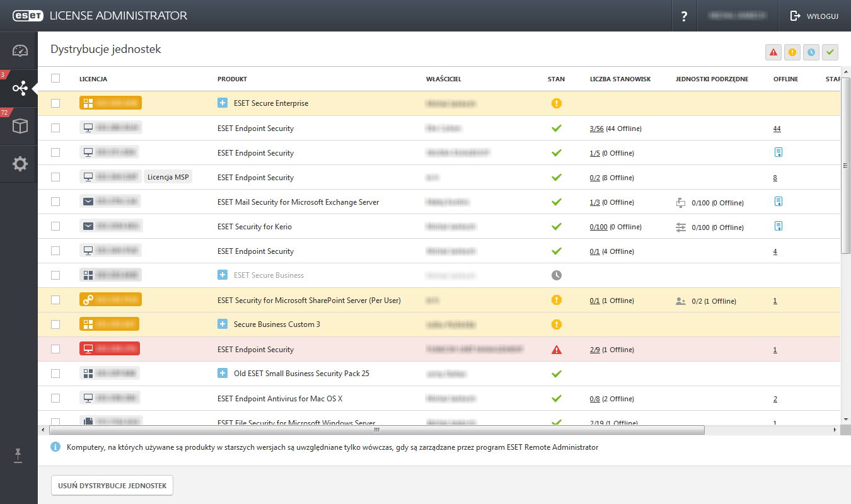This screenshot has width=851, height=504.
Task: Click the horizontal scrollbar thumb
Action: click(x=376, y=430)
